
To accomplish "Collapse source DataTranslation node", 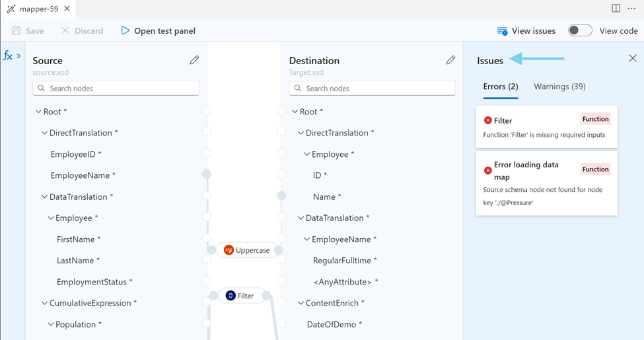I will 44,196.
